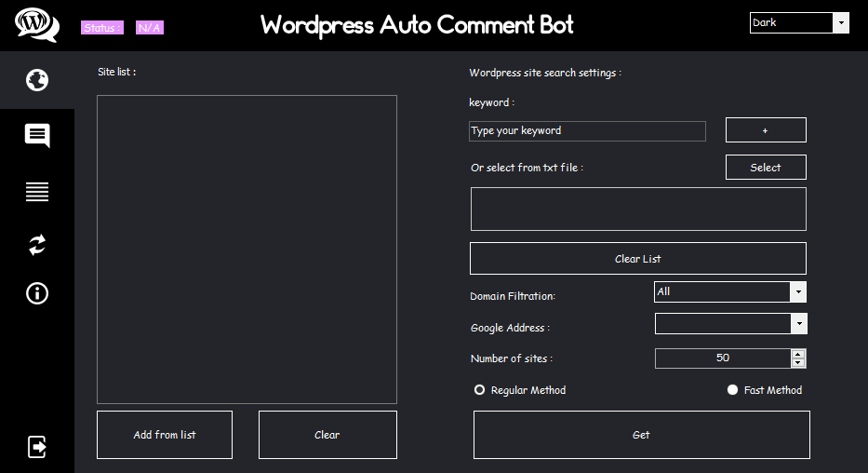Open the comment bubble section
This screenshot has width=868, height=473.
[x=37, y=136]
